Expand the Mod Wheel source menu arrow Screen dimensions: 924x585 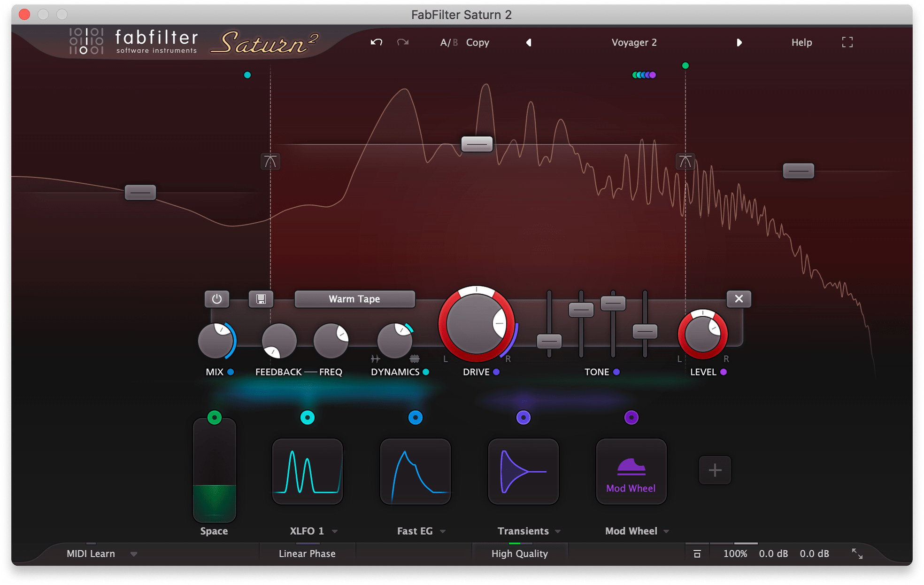click(666, 531)
